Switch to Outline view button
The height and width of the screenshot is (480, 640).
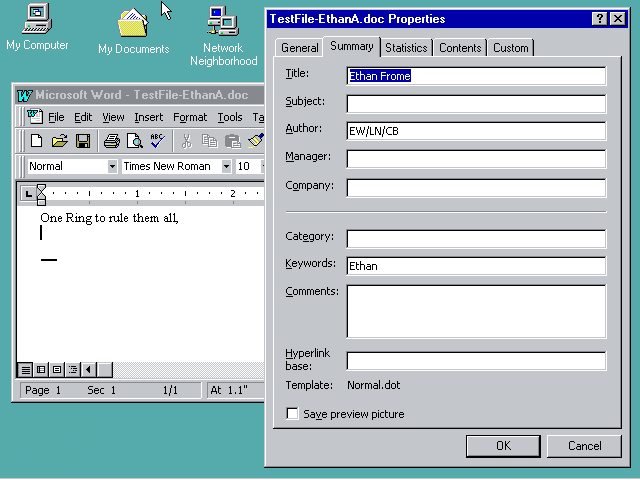coord(73,370)
